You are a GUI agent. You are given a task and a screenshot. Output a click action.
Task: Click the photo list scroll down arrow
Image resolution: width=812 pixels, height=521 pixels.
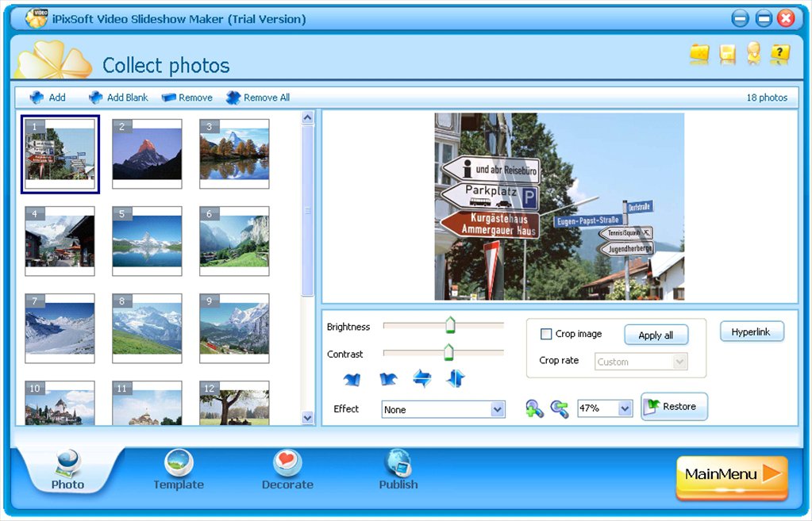308,418
